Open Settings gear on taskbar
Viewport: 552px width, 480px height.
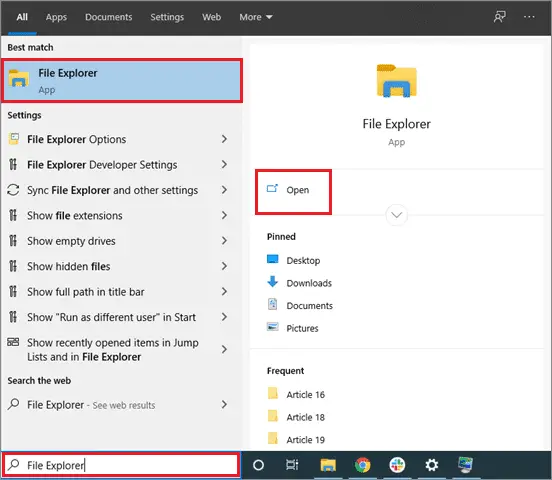tap(432, 465)
